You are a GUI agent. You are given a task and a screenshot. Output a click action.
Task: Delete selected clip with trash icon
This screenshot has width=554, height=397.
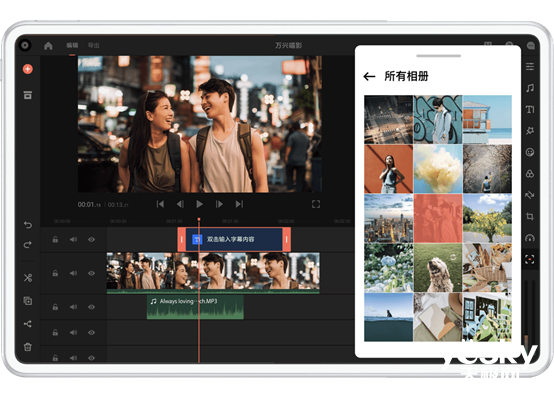click(x=28, y=347)
